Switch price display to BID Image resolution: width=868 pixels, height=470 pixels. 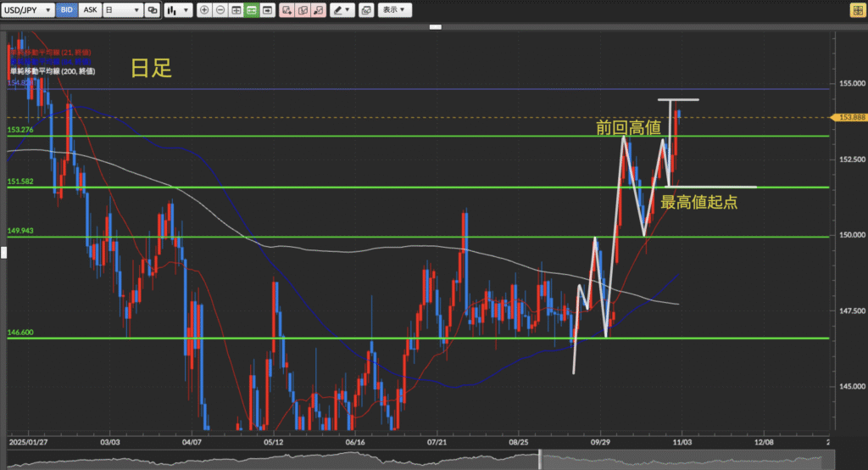coord(67,10)
